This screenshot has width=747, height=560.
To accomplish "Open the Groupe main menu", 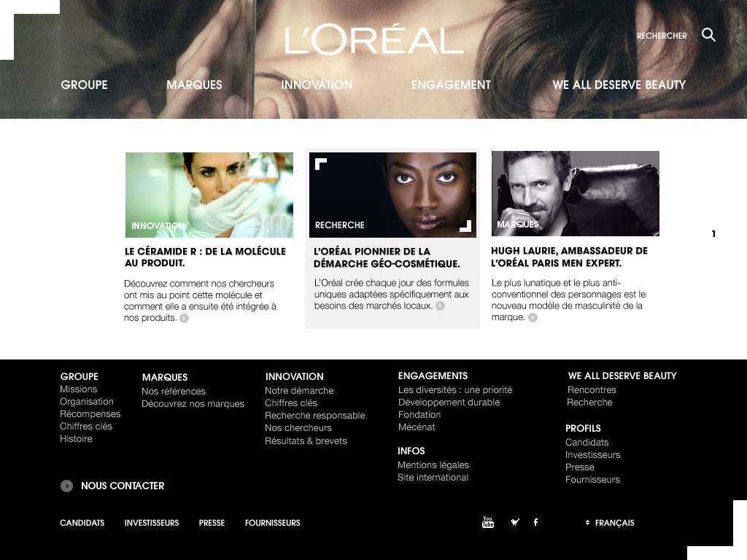I will [84, 85].
